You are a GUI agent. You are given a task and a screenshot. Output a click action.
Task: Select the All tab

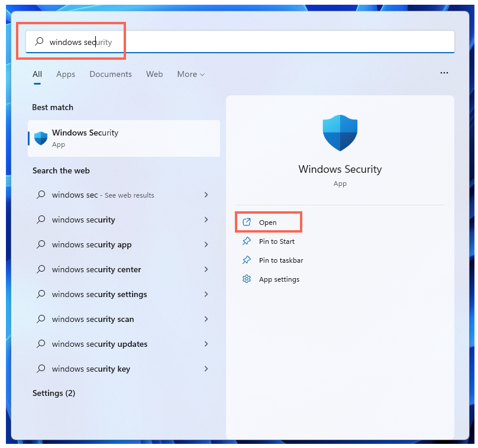click(37, 74)
